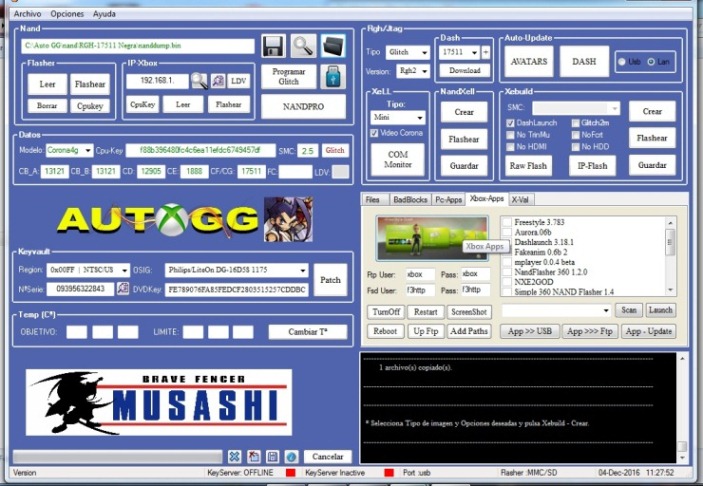Click the Cancelar button
The height and width of the screenshot is (486, 703).
tap(328, 456)
